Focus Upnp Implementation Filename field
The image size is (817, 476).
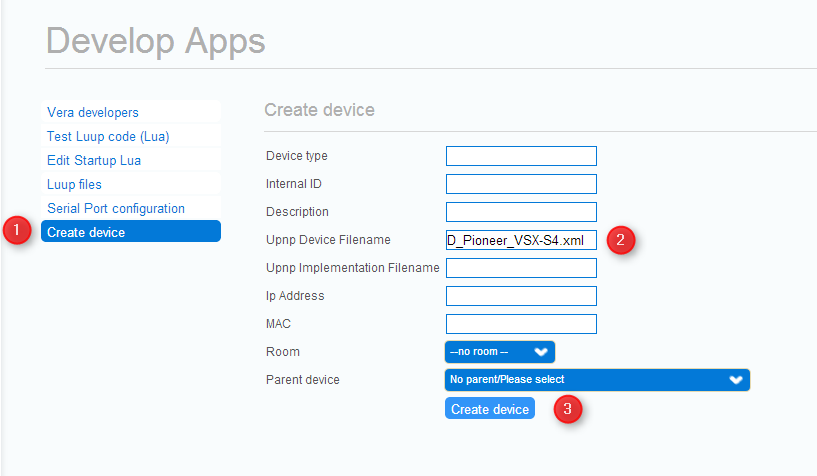coord(521,268)
